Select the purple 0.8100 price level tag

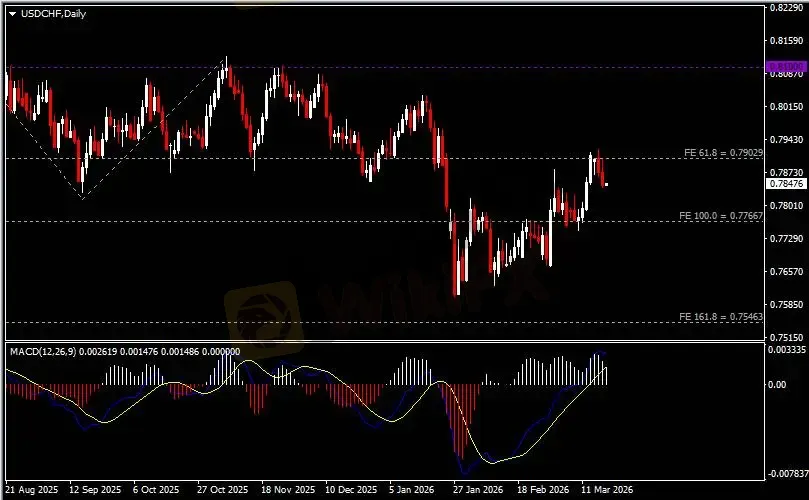786,67
